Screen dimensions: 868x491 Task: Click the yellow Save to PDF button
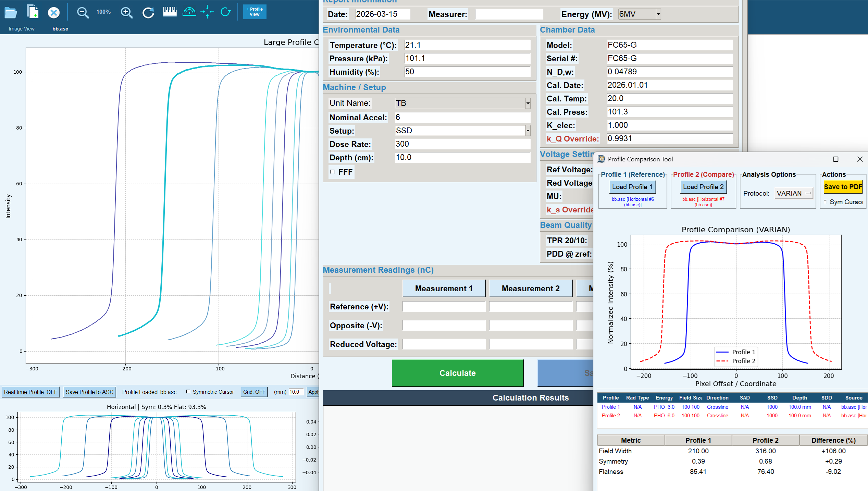tap(843, 187)
